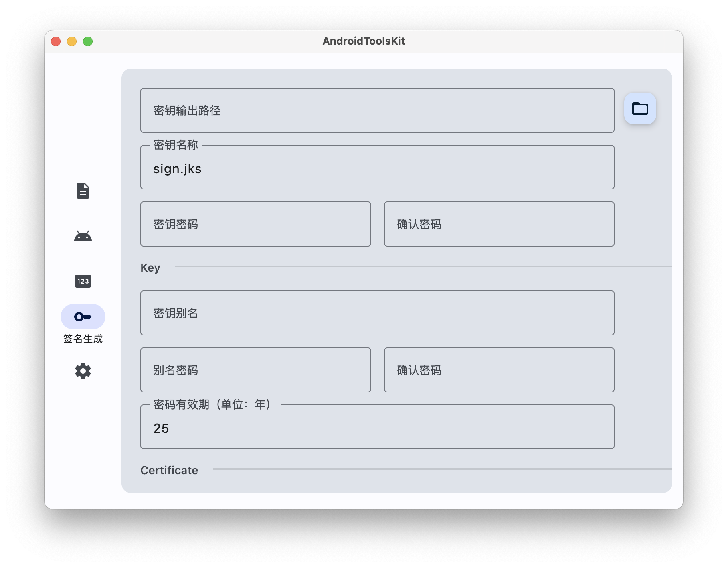Screen dimensions: 728x568
Task: Focus the 密钥密码 password field
Action: click(256, 224)
